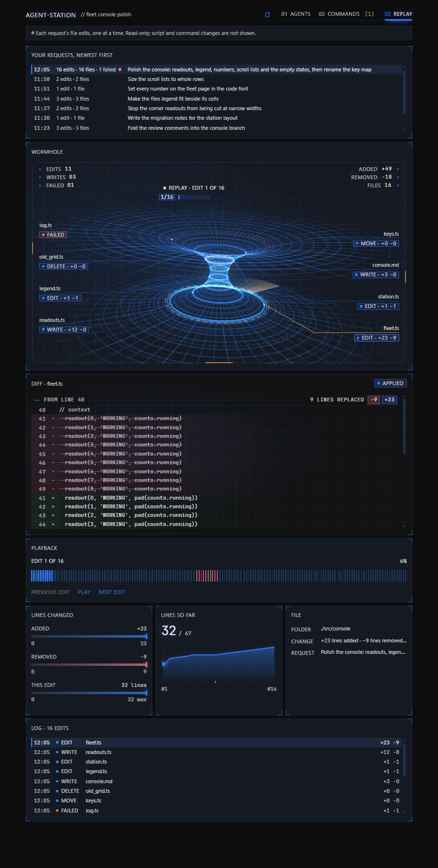This screenshot has height=868, width=438.
Task: Select the EDIT +23 −9 badge for fleet.ts
Action: tap(377, 338)
